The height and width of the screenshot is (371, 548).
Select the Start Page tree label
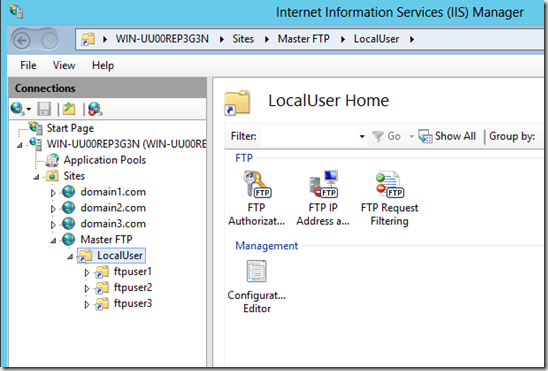(70, 128)
